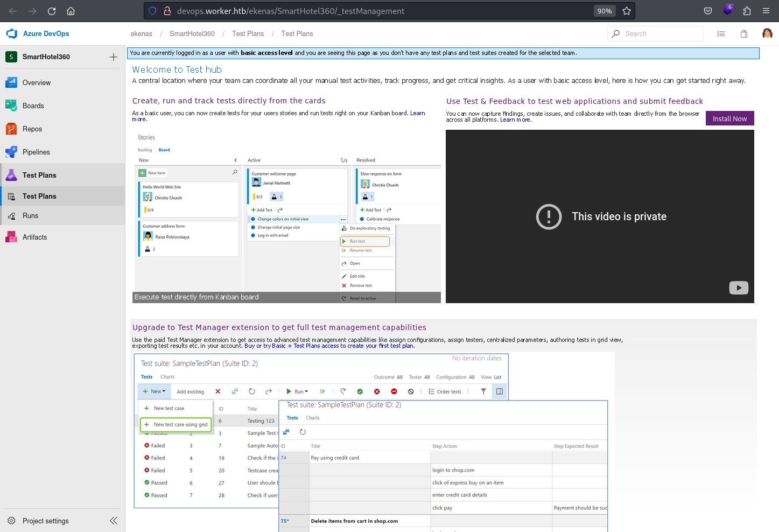Go to browser home page
Viewport: 779px width, 532px height.
(71, 11)
